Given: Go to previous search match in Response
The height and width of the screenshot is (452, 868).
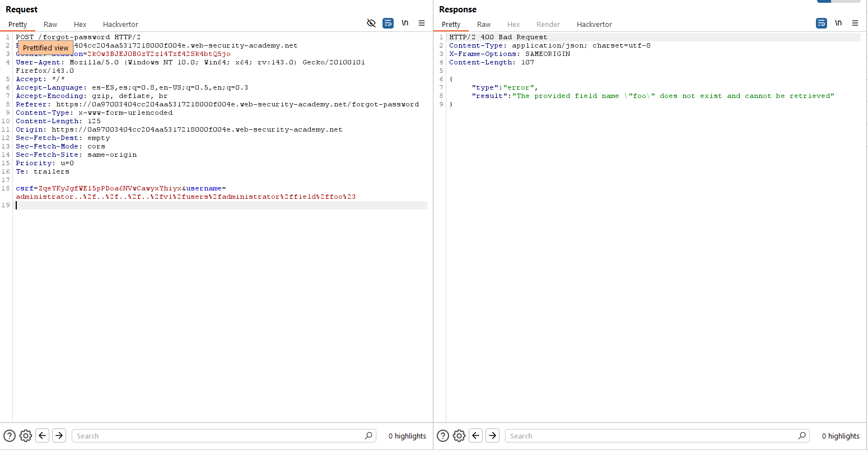Looking at the screenshot, I should click(x=476, y=436).
